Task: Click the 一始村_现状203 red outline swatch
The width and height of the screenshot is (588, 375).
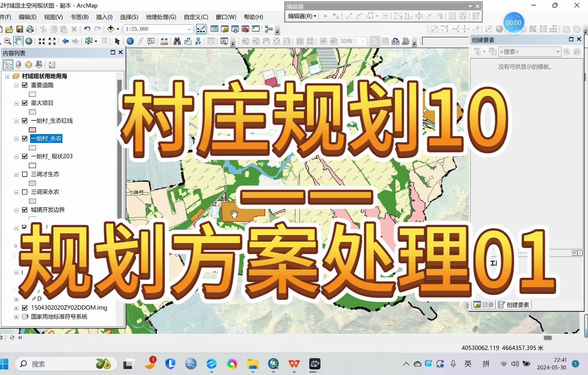Action: (32, 166)
